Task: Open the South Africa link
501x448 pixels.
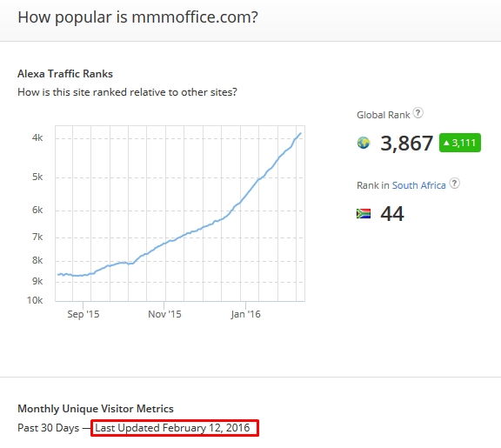Action: (418, 185)
